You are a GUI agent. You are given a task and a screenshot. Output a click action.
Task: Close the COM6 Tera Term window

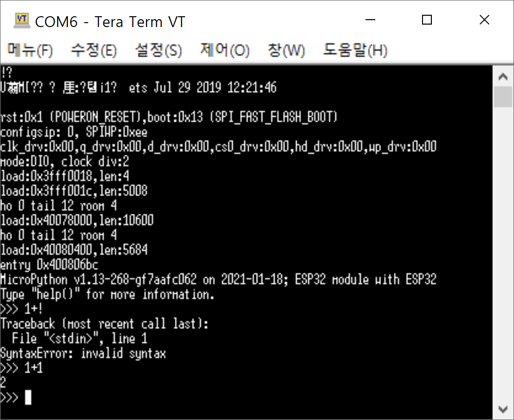tap(484, 20)
